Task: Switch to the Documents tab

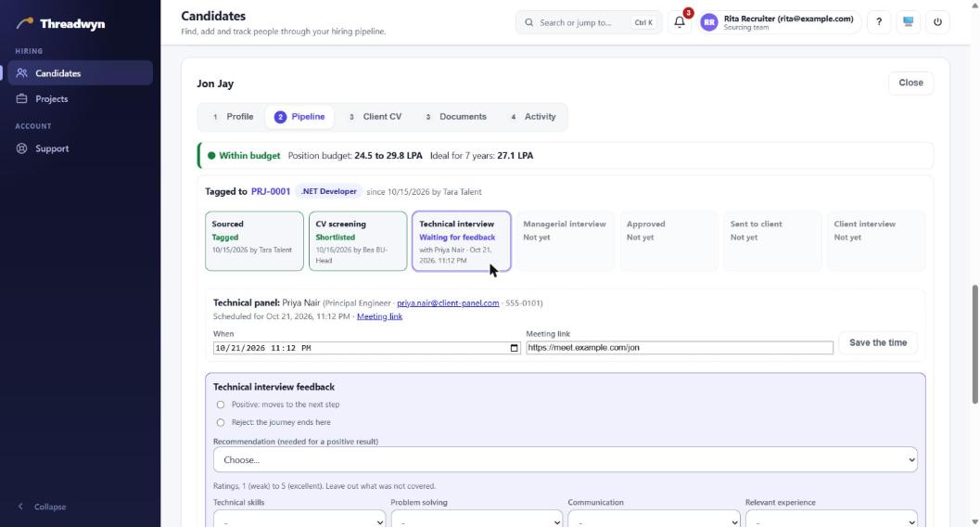Action: (455, 117)
